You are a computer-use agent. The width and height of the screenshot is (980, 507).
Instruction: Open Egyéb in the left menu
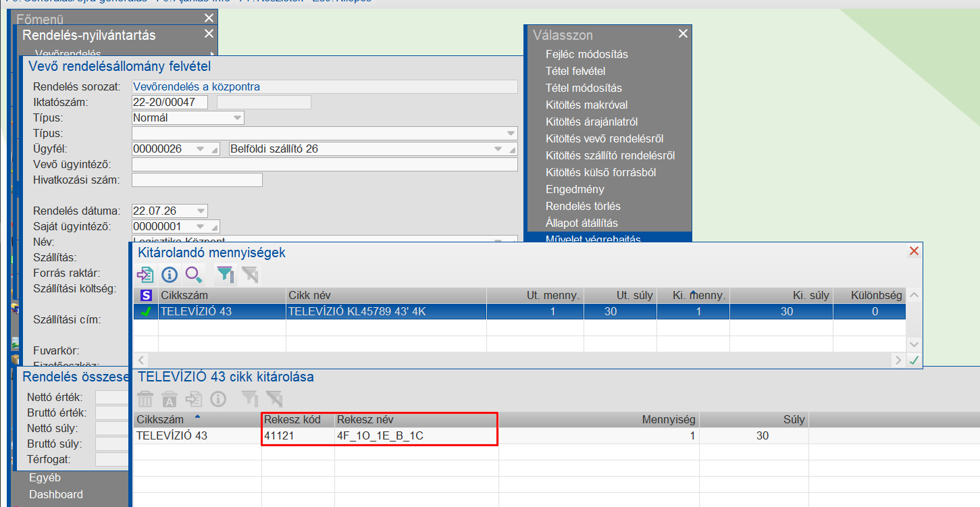click(x=45, y=478)
